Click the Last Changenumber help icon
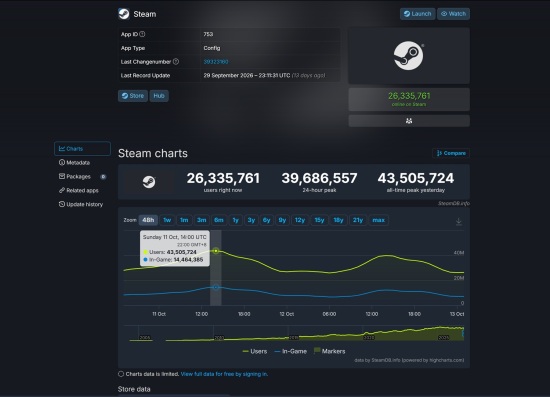 176,61
